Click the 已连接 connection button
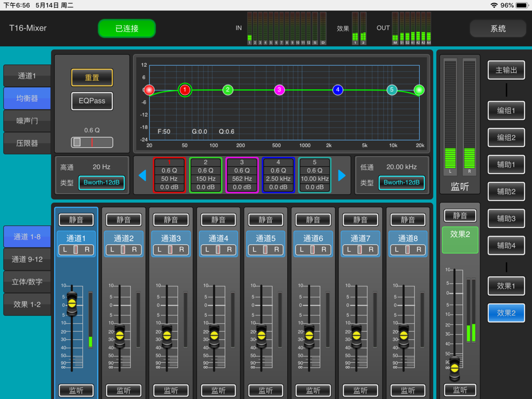Image resolution: width=532 pixels, height=399 pixels. pyautogui.click(x=127, y=29)
